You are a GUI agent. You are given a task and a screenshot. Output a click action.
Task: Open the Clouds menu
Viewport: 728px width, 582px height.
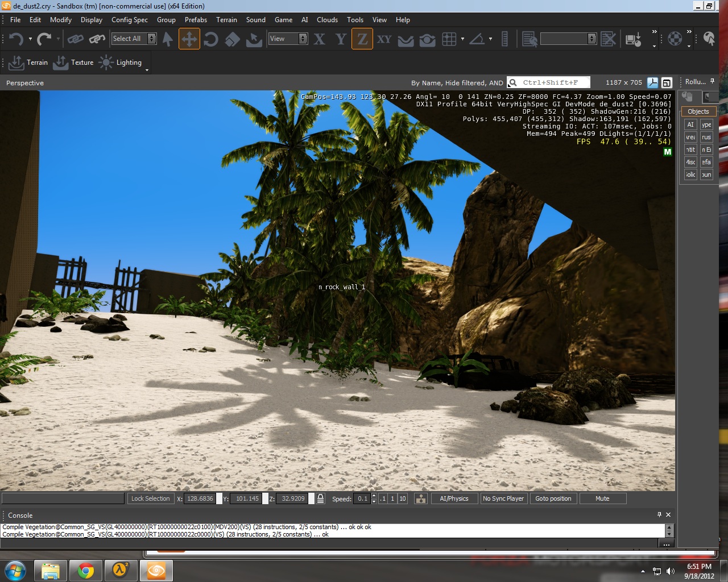(327, 20)
